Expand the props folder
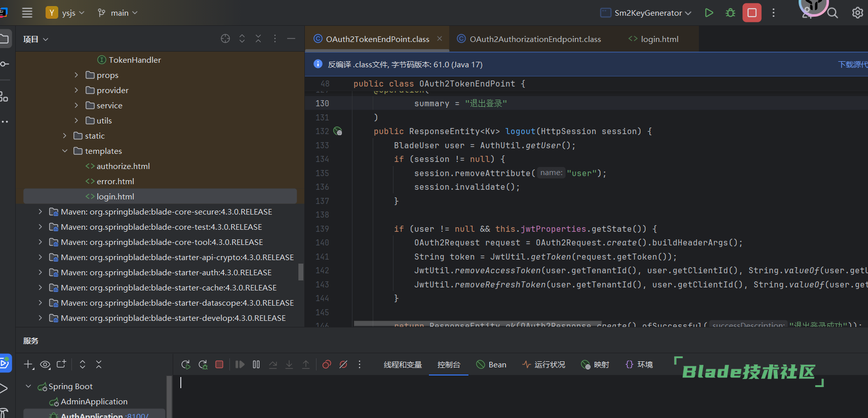The image size is (868, 418). coord(76,75)
